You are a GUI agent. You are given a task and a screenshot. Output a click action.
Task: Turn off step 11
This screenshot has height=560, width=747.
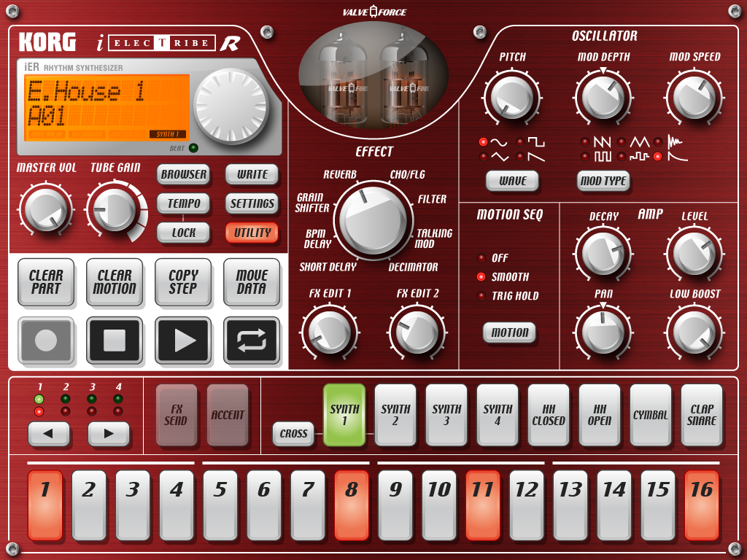click(483, 505)
